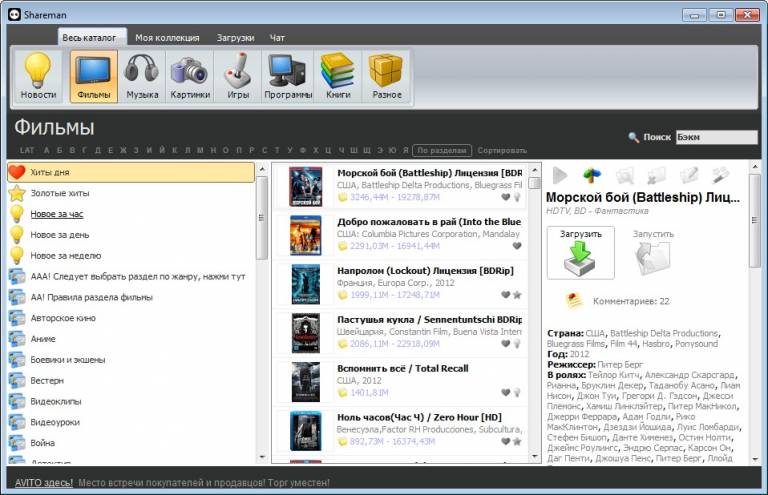Viewport: 768px width, 495px height.
Task: Open Новое за неделю list
Action: pos(131,256)
